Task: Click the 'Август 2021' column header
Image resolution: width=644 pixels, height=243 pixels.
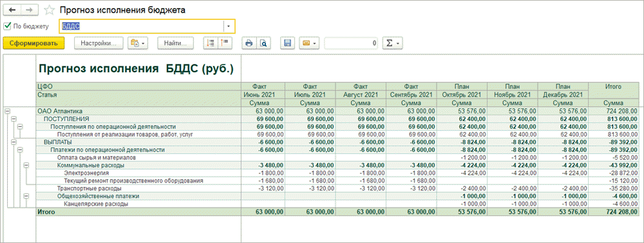Action: 361,95
